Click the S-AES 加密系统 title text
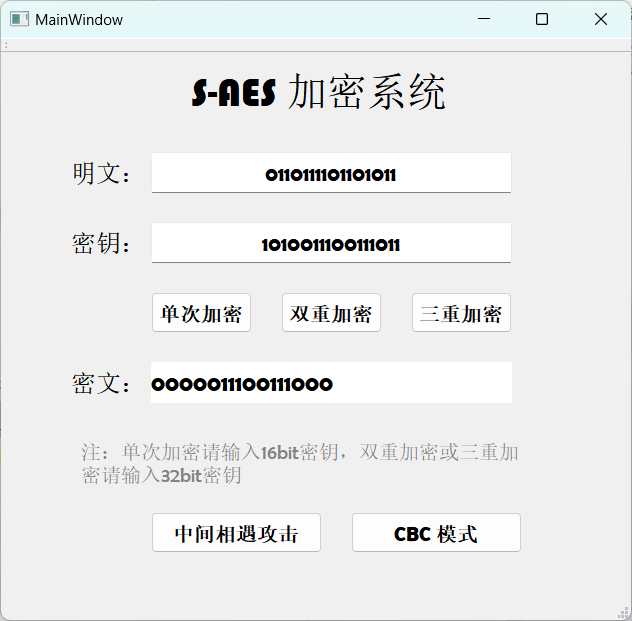The width and height of the screenshot is (632, 621). (x=318, y=92)
